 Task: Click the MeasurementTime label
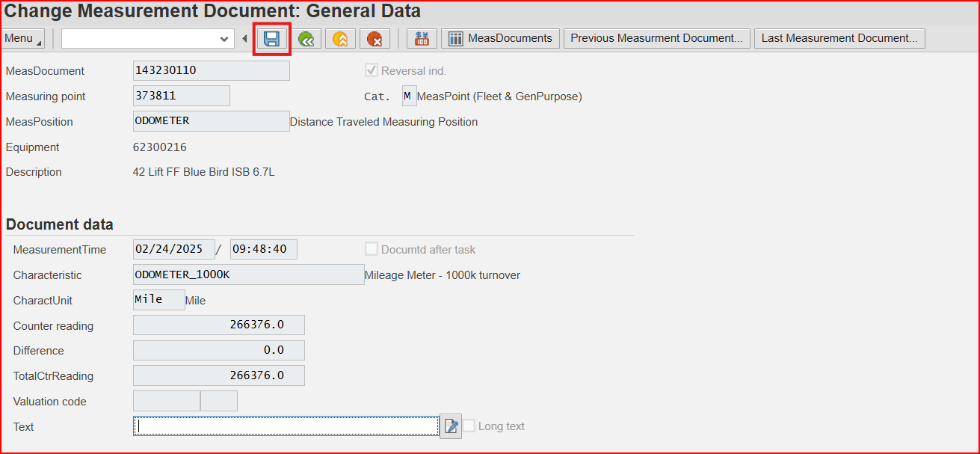coord(60,250)
